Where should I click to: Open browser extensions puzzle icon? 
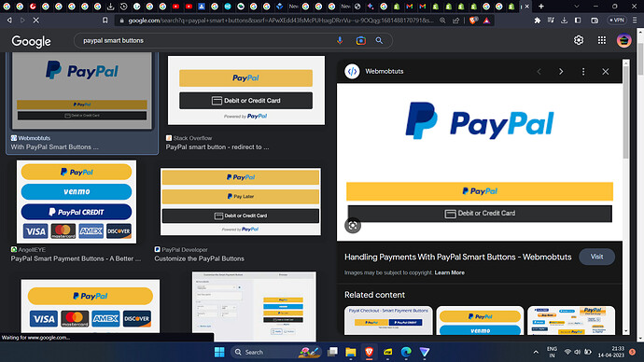click(538, 21)
